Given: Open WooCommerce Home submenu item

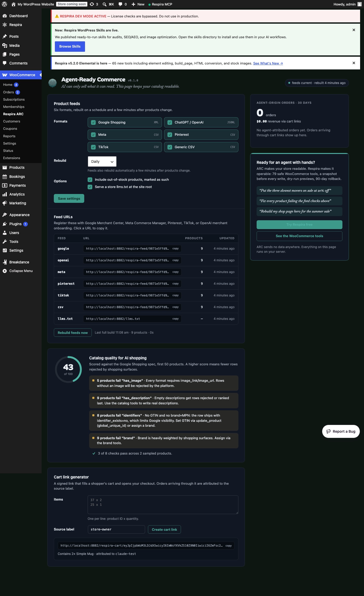Looking at the screenshot, I should pos(8,85).
